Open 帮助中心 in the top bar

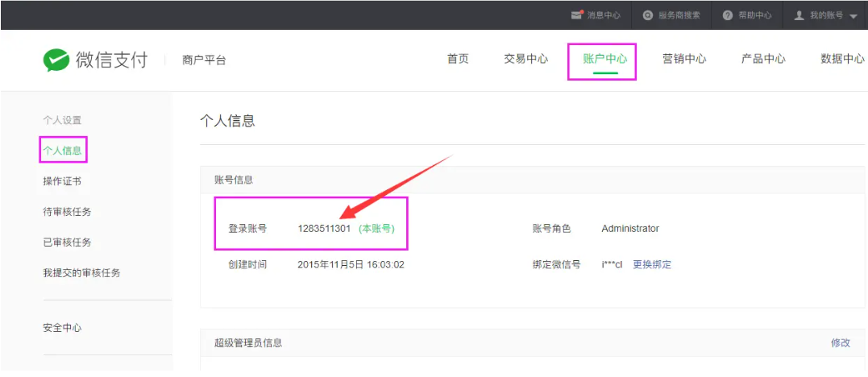[754, 15]
